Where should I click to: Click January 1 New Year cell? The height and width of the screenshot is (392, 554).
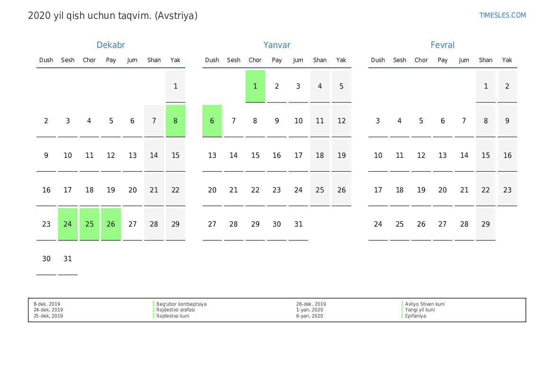(x=255, y=86)
